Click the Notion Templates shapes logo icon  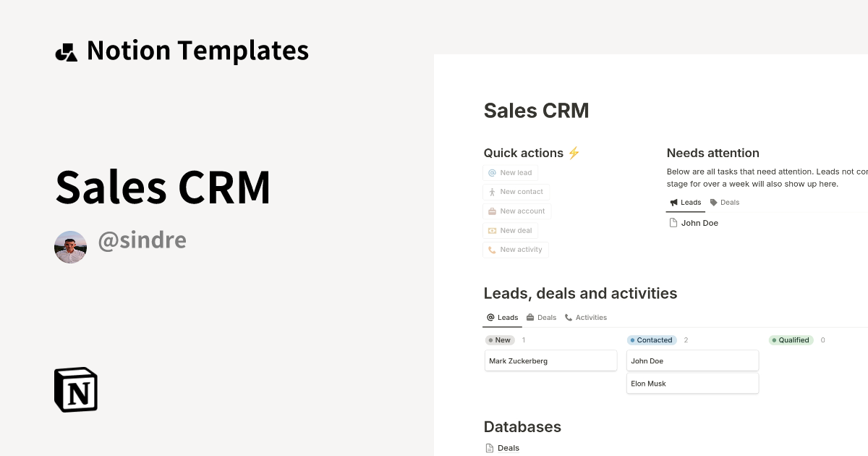click(66, 52)
